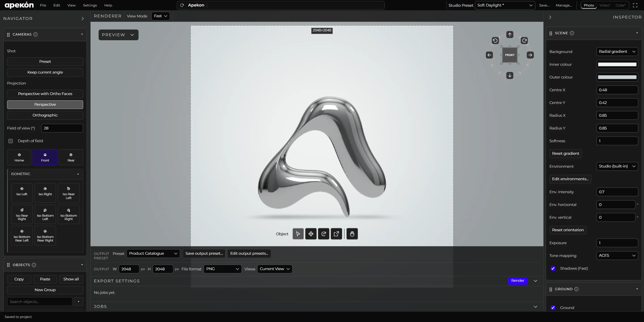Choose the rotate tool in Object toolbar
This screenshot has height=322, width=644.
tap(324, 234)
